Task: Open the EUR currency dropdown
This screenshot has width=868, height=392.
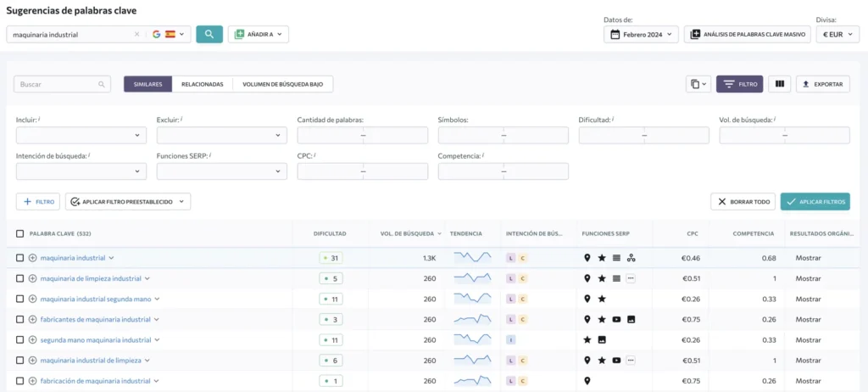Action: [837, 35]
